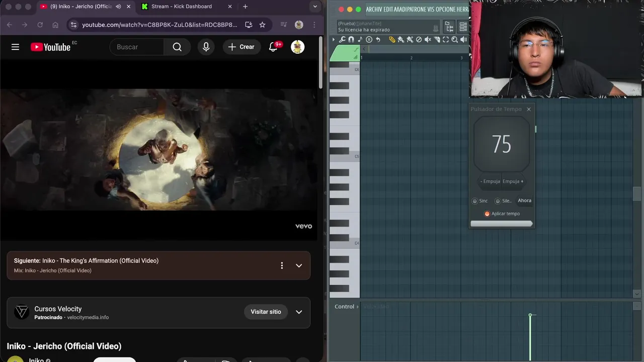Screen dimensions: 644x362
Task: Select the piano roll Select tool
Action: pos(446,40)
